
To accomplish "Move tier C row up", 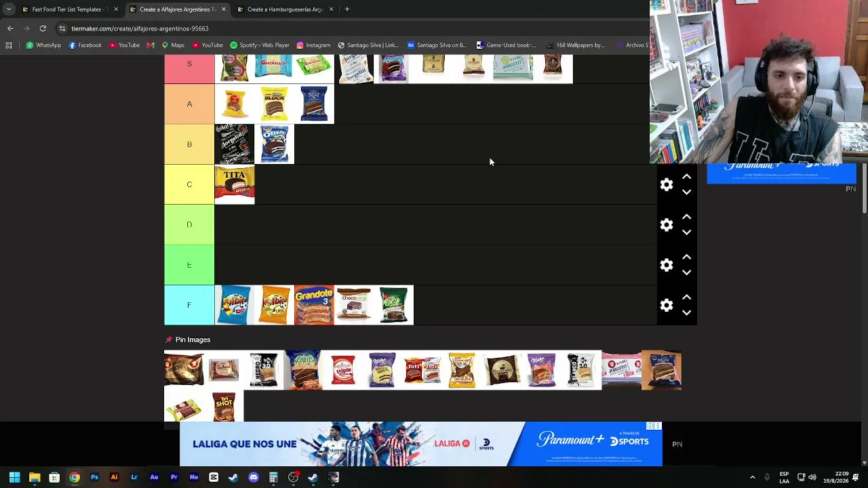I will (686, 177).
